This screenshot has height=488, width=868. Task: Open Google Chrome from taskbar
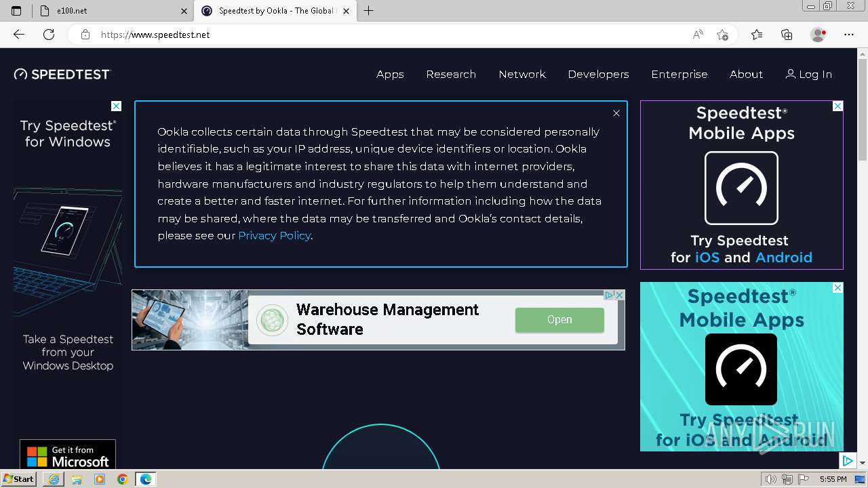[123, 479]
